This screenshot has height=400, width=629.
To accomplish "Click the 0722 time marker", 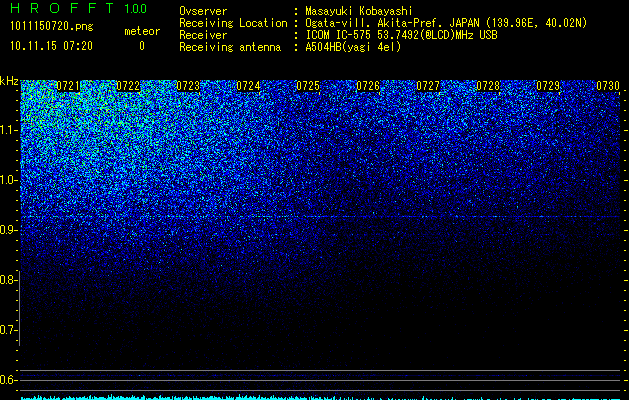I will 128,86.
